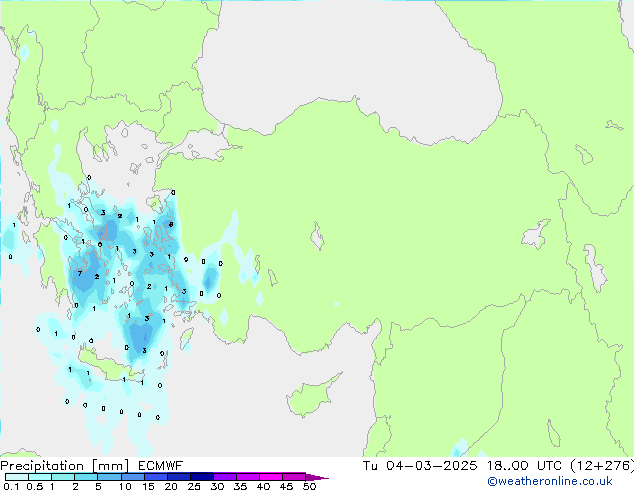
Task: Click the '30' legend scale label
Action: [x=217, y=486]
